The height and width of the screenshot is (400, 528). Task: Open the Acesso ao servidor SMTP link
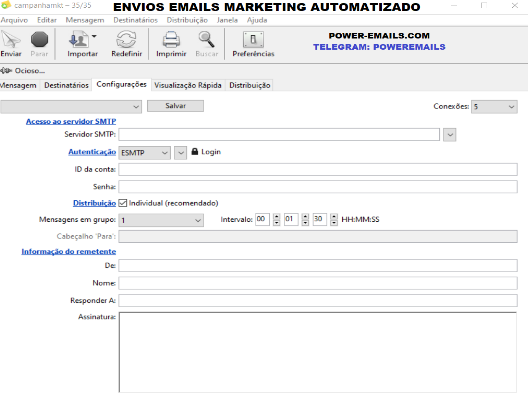tap(71, 121)
